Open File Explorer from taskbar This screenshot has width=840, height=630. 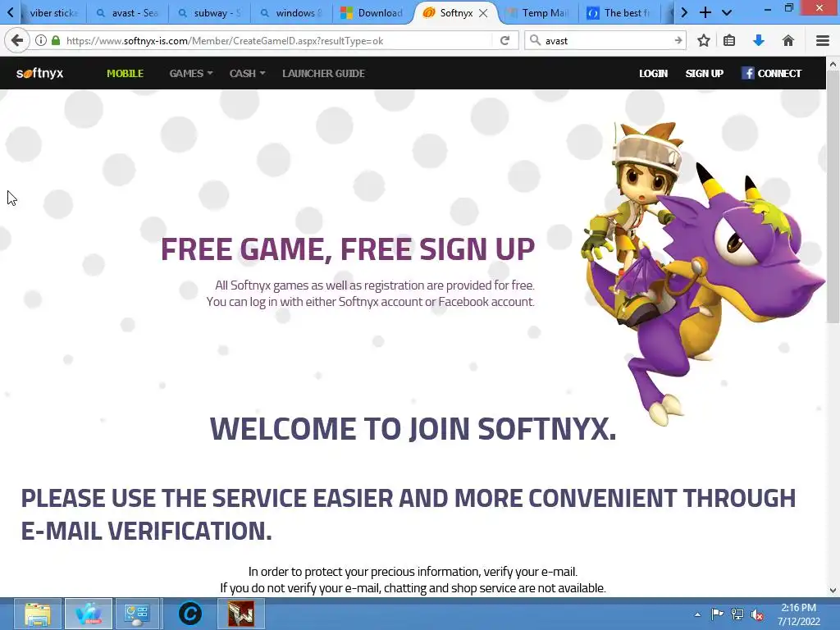(38, 614)
